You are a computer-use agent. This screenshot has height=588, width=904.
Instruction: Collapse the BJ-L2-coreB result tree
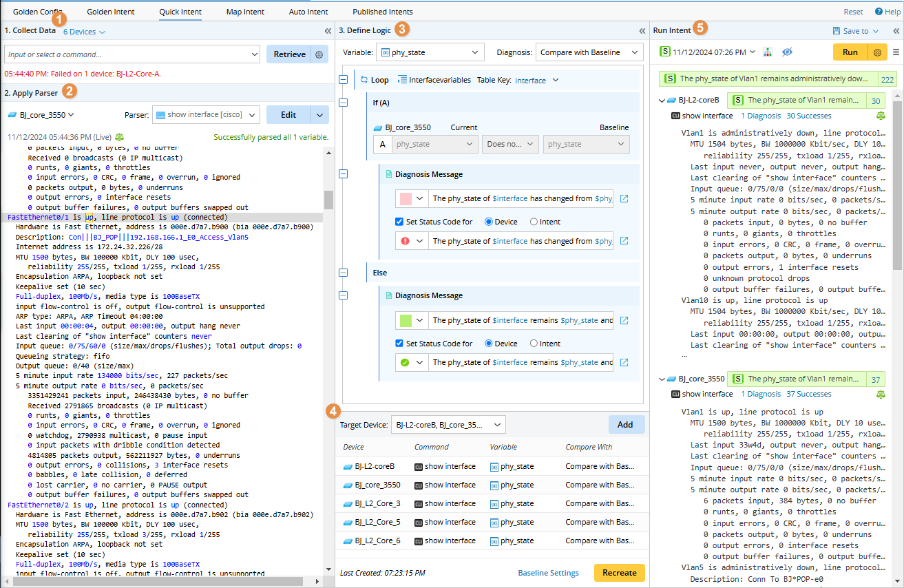(x=662, y=101)
